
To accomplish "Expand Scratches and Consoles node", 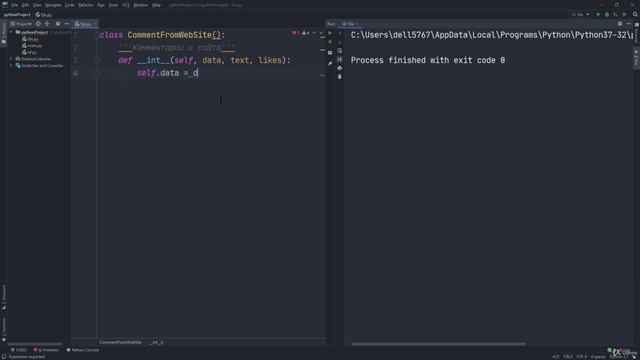I will (11, 65).
